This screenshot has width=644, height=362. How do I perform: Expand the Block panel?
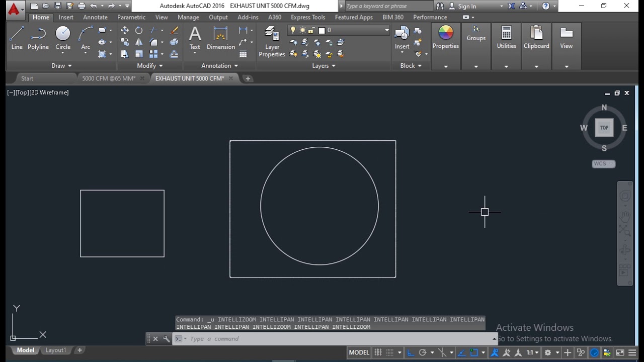pos(411,66)
